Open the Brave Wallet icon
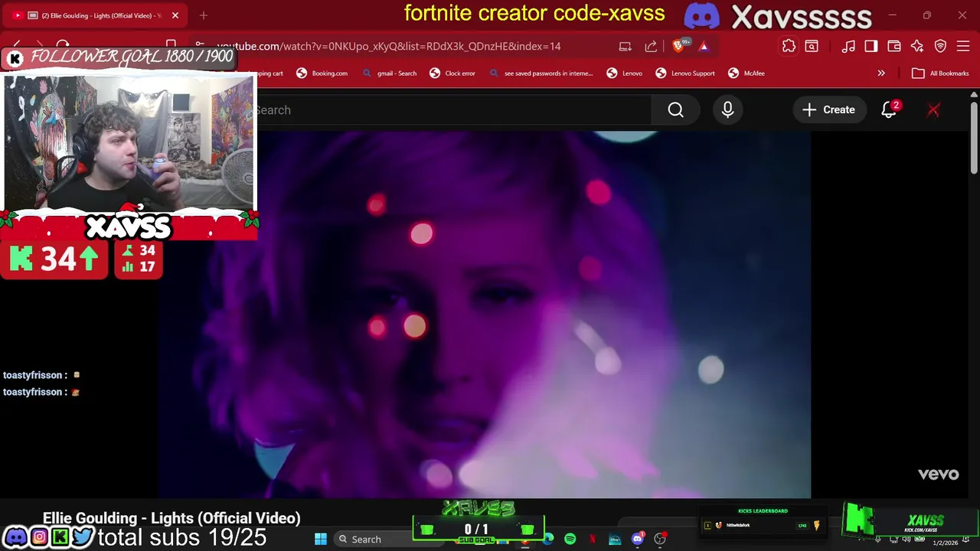 click(x=894, y=47)
